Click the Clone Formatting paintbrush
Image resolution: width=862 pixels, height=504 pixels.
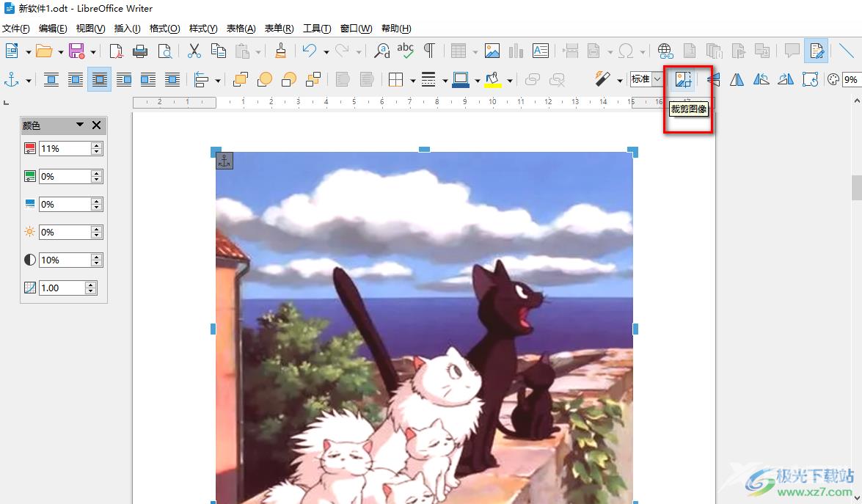[280, 51]
